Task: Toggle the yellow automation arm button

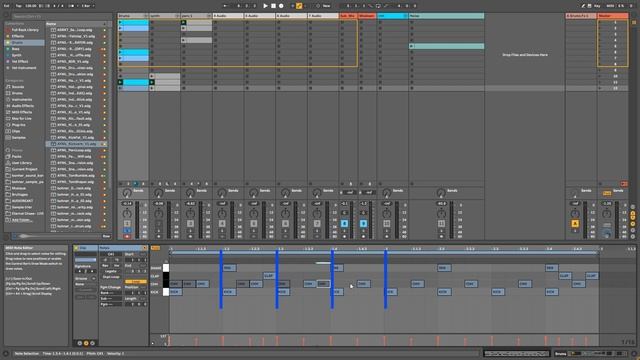Action: [x=299, y=6]
